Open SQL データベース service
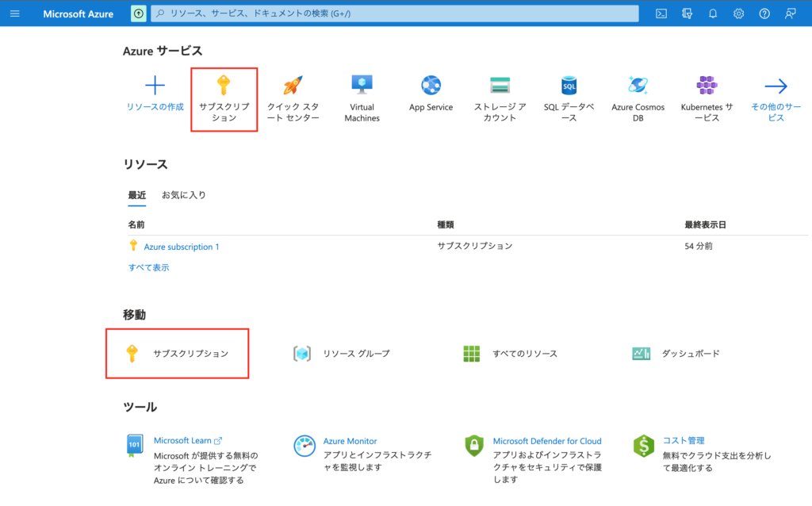812x506 pixels. (568, 95)
